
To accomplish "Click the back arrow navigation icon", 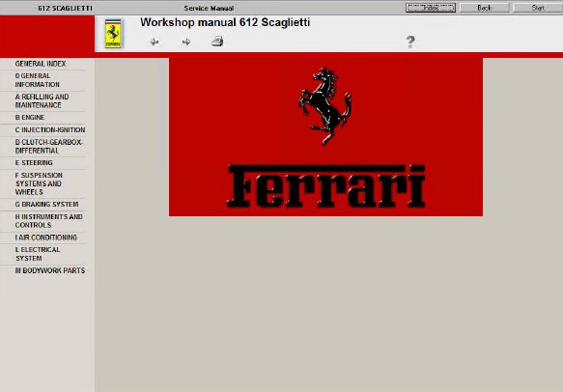I will coord(155,42).
